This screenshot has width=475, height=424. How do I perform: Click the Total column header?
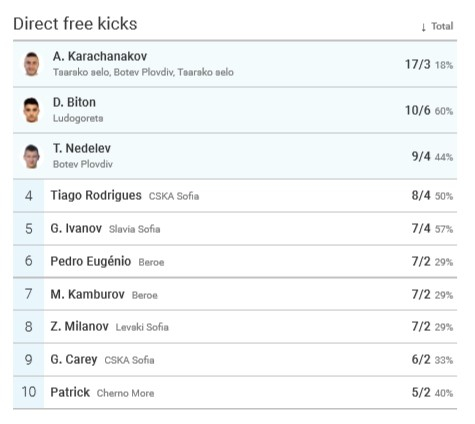pos(442,26)
